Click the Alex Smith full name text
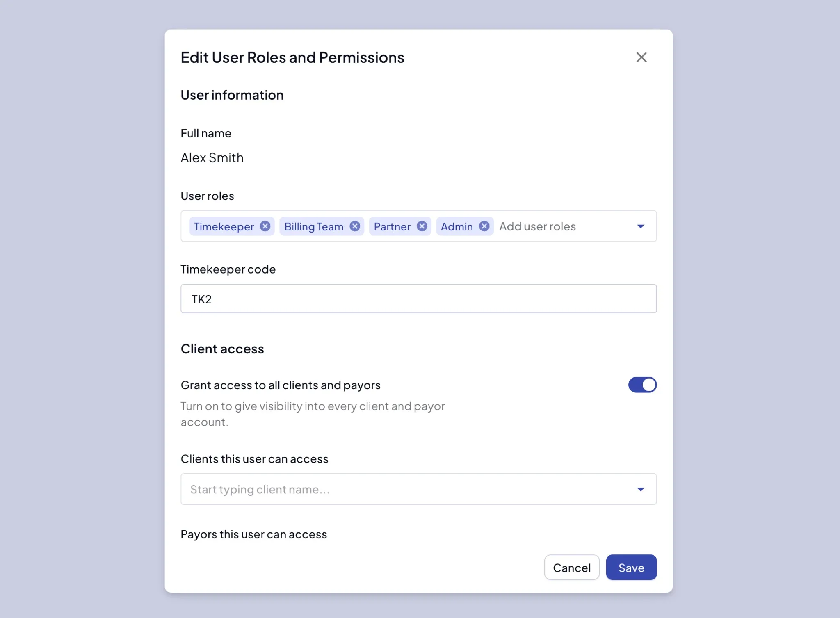This screenshot has width=840, height=618. tap(212, 158)
